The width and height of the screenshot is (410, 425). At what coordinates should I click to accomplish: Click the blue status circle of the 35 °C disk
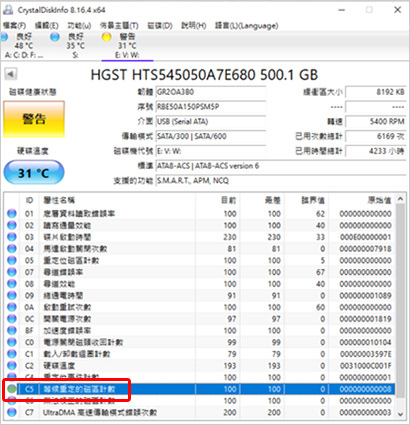[x=55, y=37]
